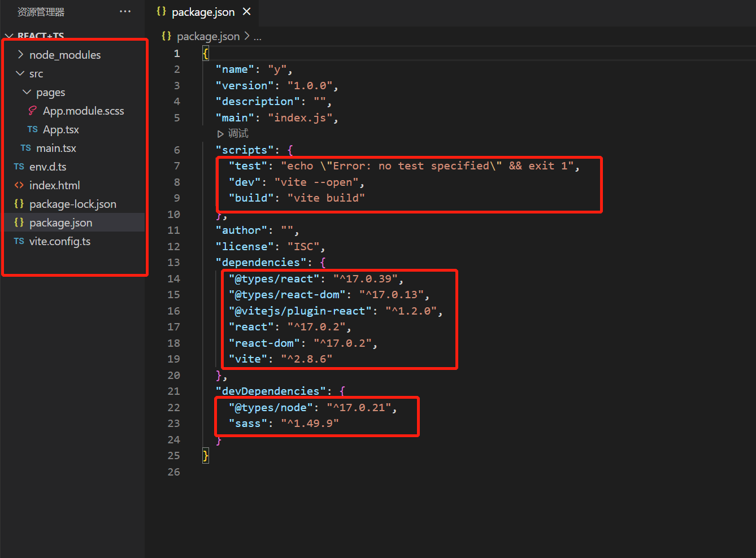Click the "sass" key on line 23
Screen dimensions: 756x558
[x=248, y=424]
